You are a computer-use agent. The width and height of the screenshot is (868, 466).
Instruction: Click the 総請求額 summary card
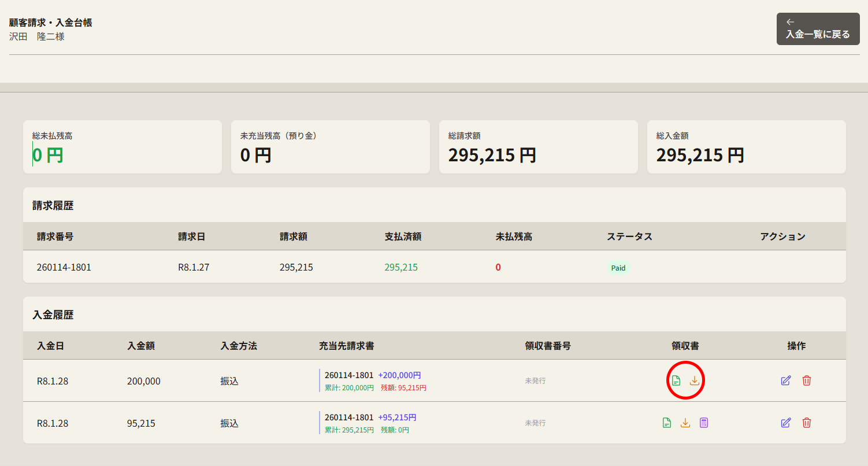[x=539, y=147]
